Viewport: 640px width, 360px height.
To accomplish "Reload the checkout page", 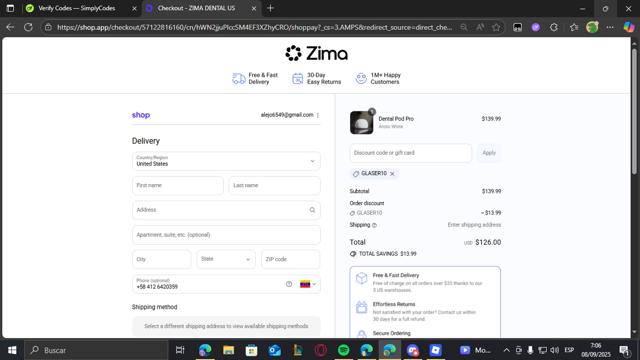I will point(28,27).
